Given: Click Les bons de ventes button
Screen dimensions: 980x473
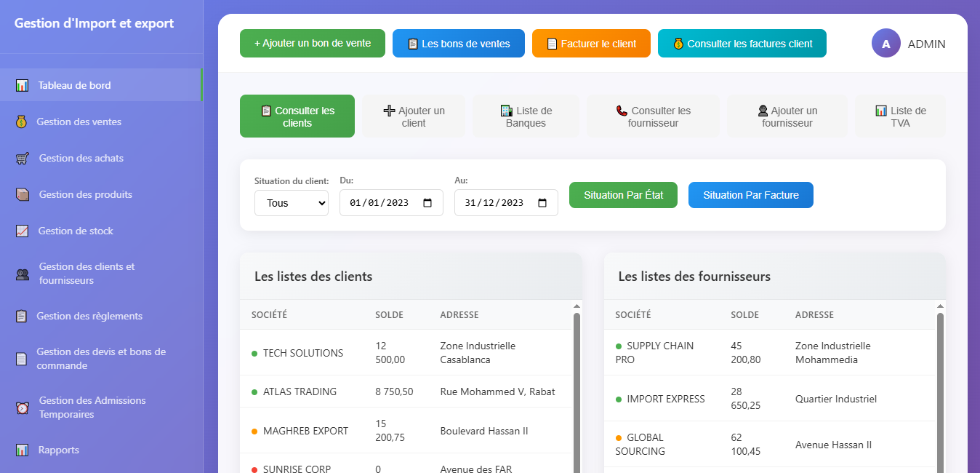Looking at the screenshot, I should click(x=459, y=43).
